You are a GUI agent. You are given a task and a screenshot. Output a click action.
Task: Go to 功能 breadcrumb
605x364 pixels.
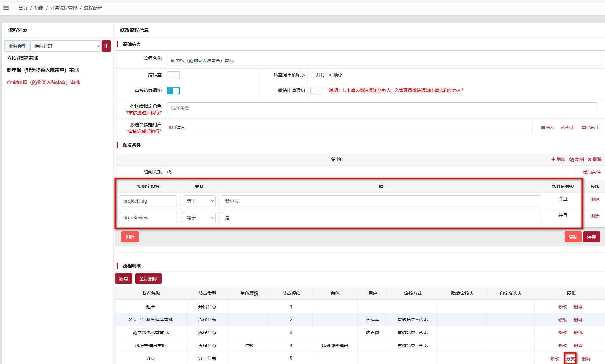(39, 8)
